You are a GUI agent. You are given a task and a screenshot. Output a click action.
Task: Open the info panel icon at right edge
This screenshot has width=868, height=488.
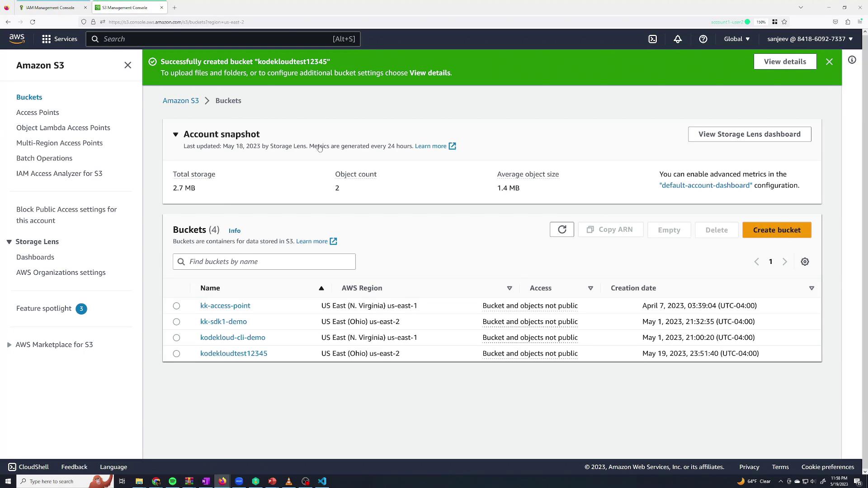pos(852,60)
